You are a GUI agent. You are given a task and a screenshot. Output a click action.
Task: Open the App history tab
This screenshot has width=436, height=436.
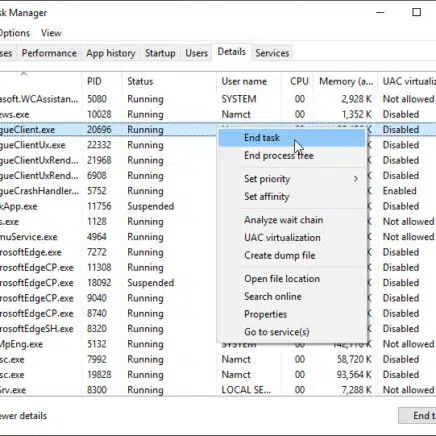[111, 53]
